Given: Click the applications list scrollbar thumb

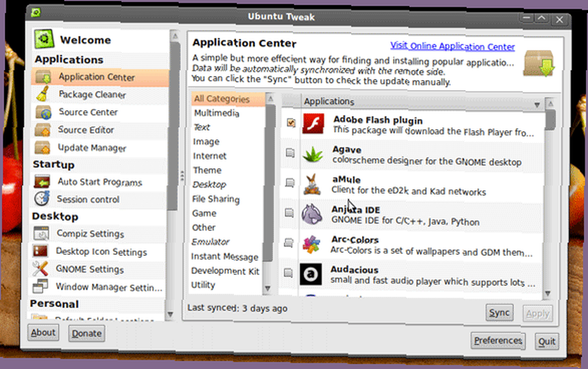Looking at the screenshot, I should pyautogui.click(x=550, y=120).
